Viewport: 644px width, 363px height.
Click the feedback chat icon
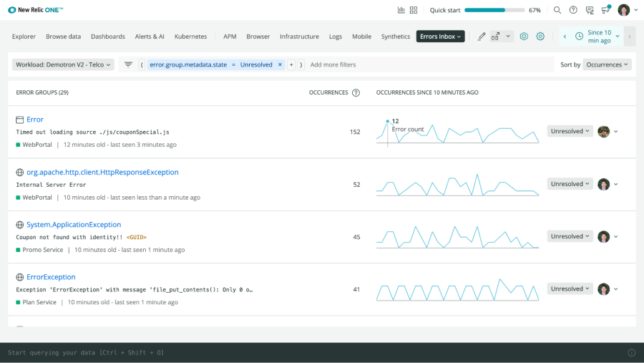[590, 10]
